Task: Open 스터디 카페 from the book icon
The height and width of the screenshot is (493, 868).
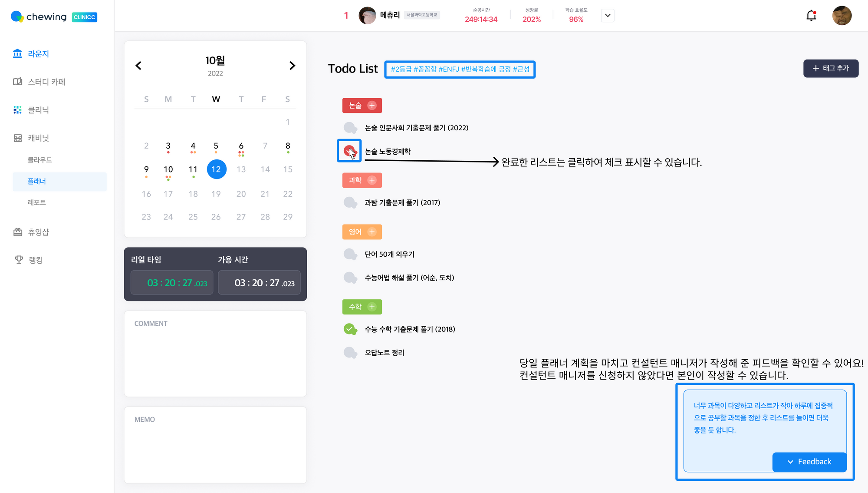Action: (x=17, y=82)
